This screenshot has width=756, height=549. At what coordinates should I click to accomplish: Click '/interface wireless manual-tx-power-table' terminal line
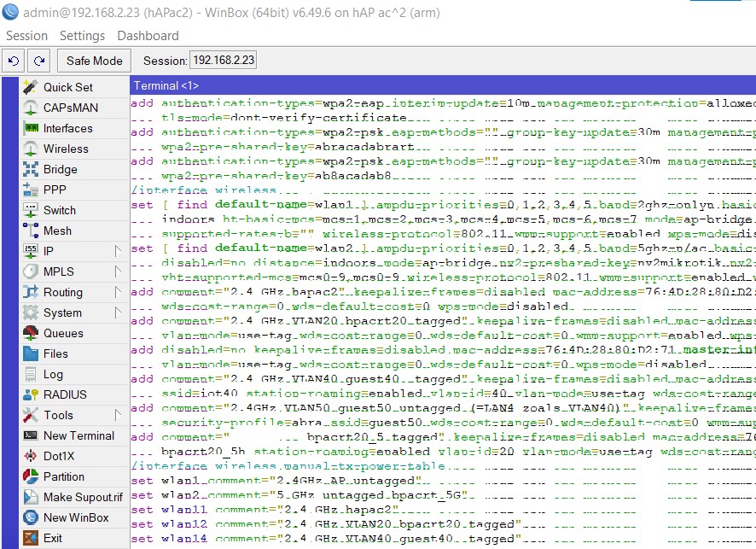[288, 466]
